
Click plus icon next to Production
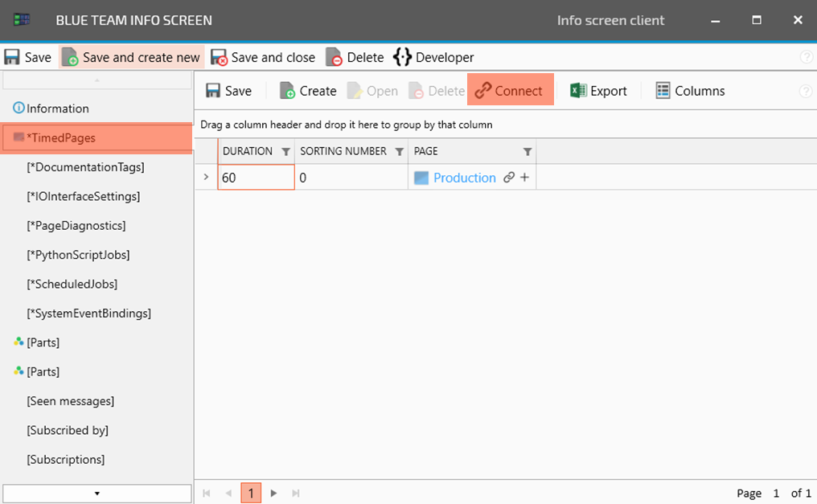point(524,178)
